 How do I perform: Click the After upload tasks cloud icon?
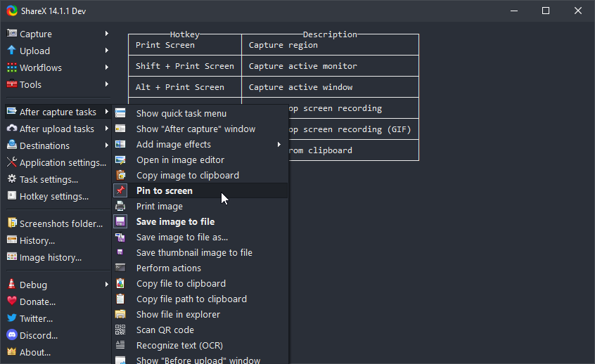tap(12, 129)
